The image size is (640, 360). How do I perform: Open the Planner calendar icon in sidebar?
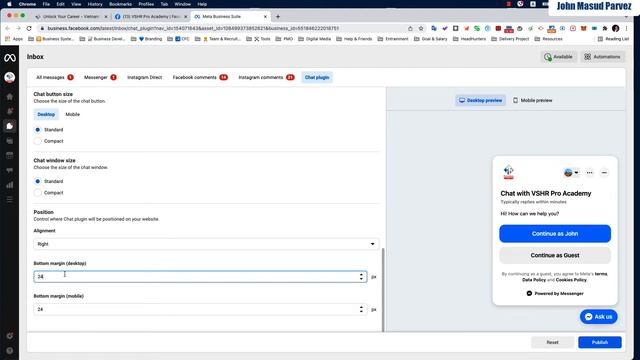[x=10, y=156]
